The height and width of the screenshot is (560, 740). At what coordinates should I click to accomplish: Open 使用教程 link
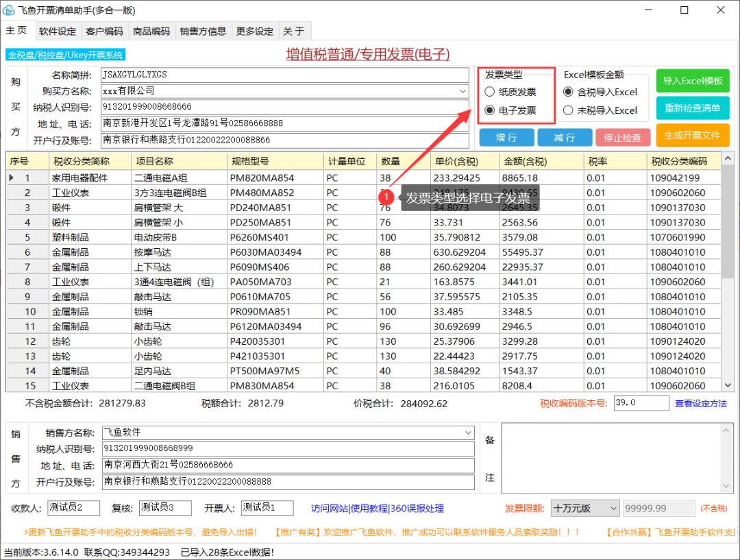pyautogui.click(x=369, y=509)
